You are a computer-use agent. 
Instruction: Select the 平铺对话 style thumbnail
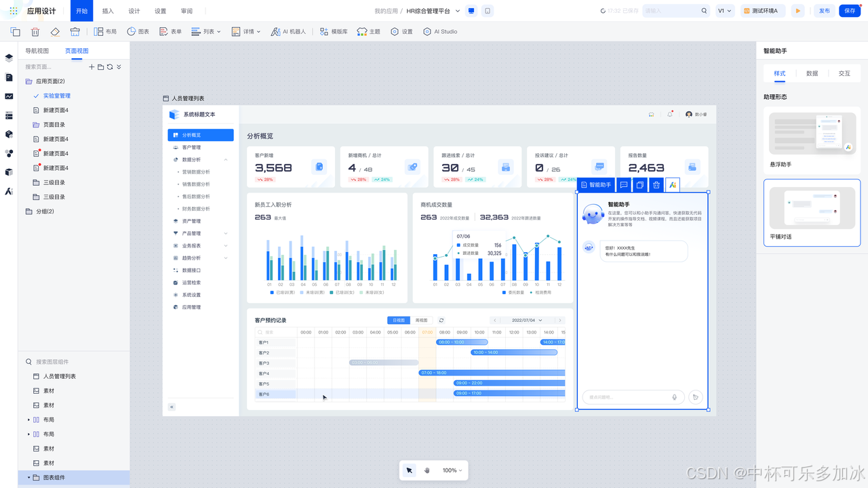tap(812, 208)
